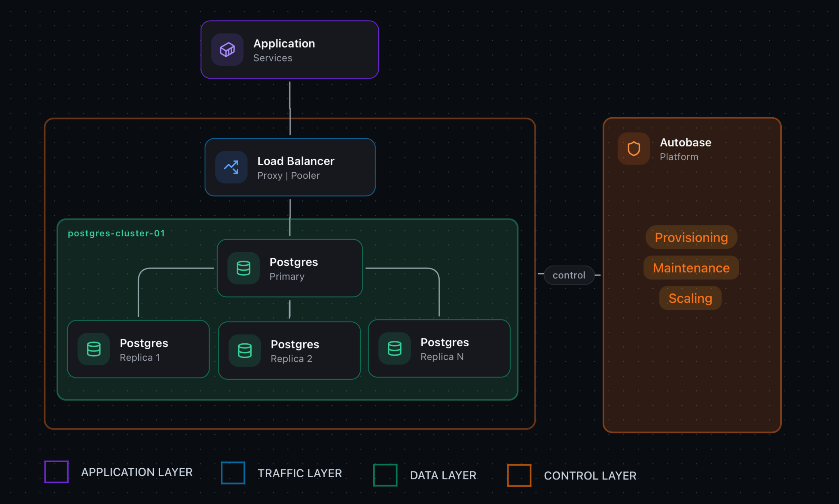Click the Primary subtitle text
The width and height of the screenshot is (839, 504).
click(x=287, y=277)
